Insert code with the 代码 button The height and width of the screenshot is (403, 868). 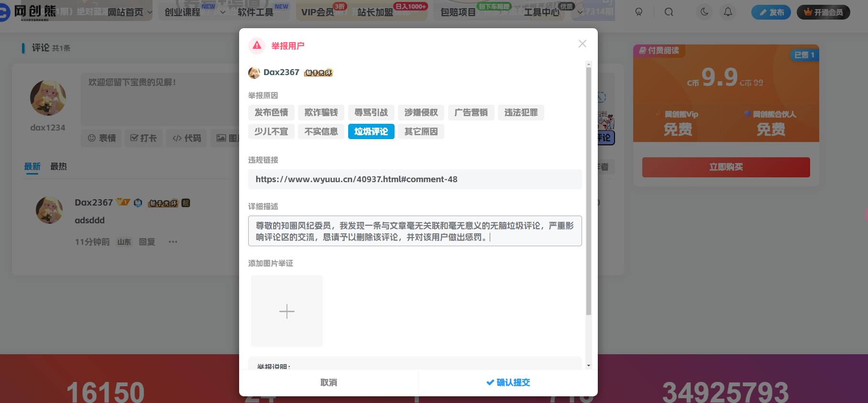pos(187,138)
